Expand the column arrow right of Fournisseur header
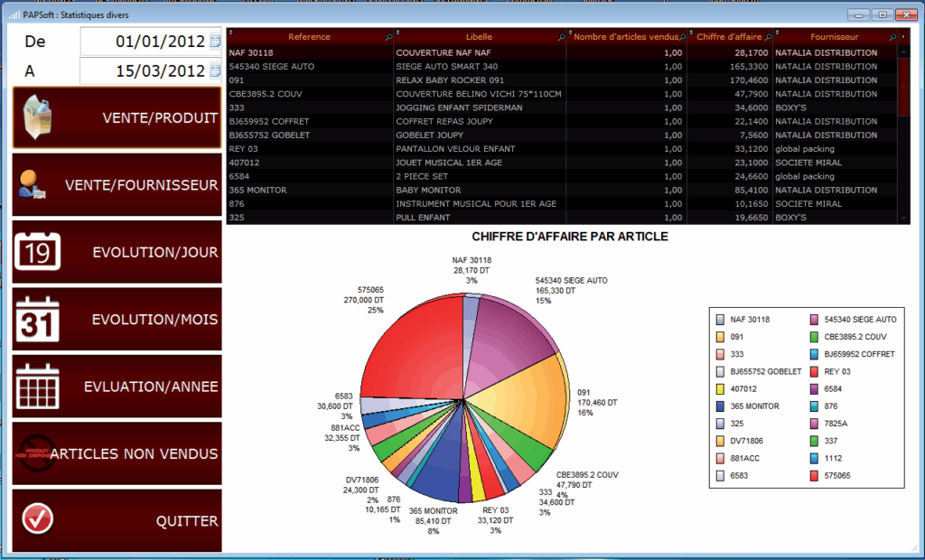Image resolution: width=925 pixels, height=560 pixels. 904,37
